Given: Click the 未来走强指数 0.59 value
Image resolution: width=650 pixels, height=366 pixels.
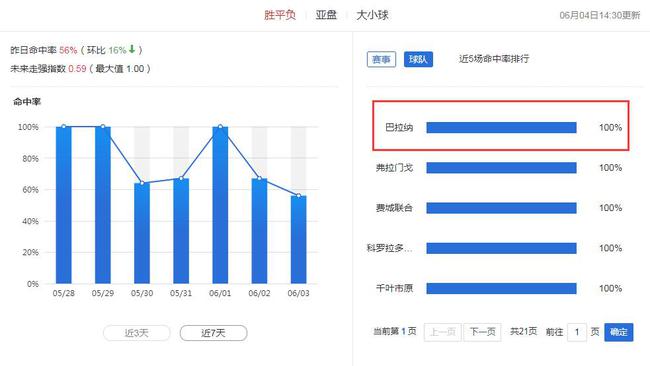Looking at the screenshot, I should point(77,69).
